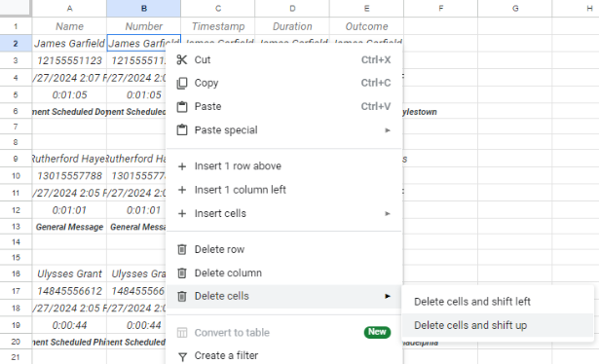Image resolution: width=599 pixels, height=364 pixels.
Task: Select the Name header cell A1
Action: (x=69, y=26)
